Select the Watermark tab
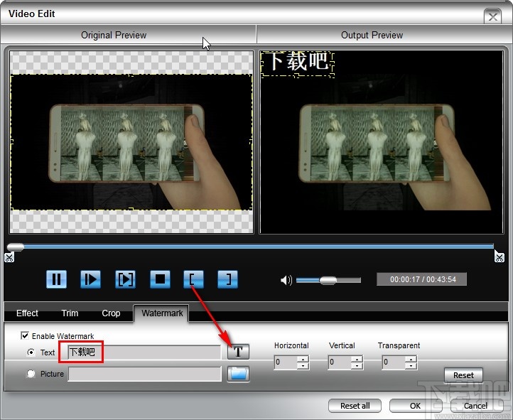Viewport: 513px width, 420px height. pos(161,313)
